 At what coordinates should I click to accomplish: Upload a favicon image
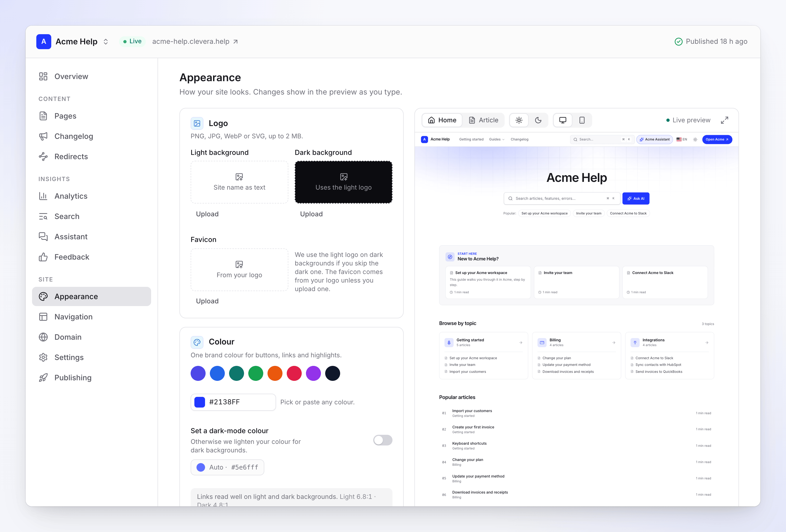click(x=207, y=301)
